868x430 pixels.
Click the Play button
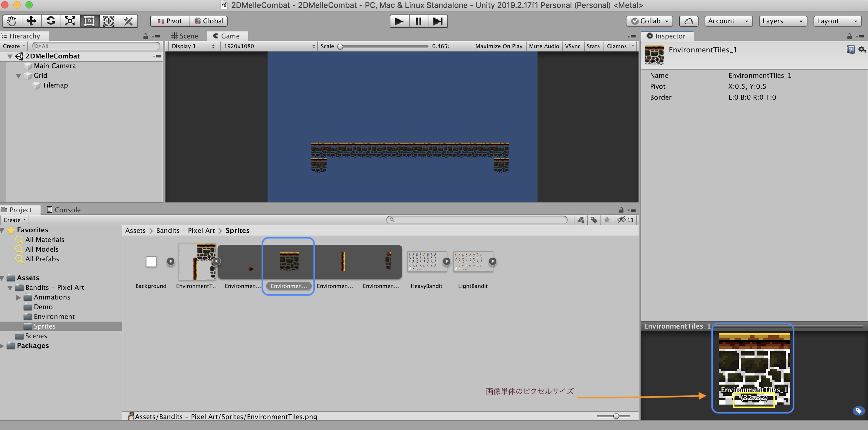click(x=399, y=21)
